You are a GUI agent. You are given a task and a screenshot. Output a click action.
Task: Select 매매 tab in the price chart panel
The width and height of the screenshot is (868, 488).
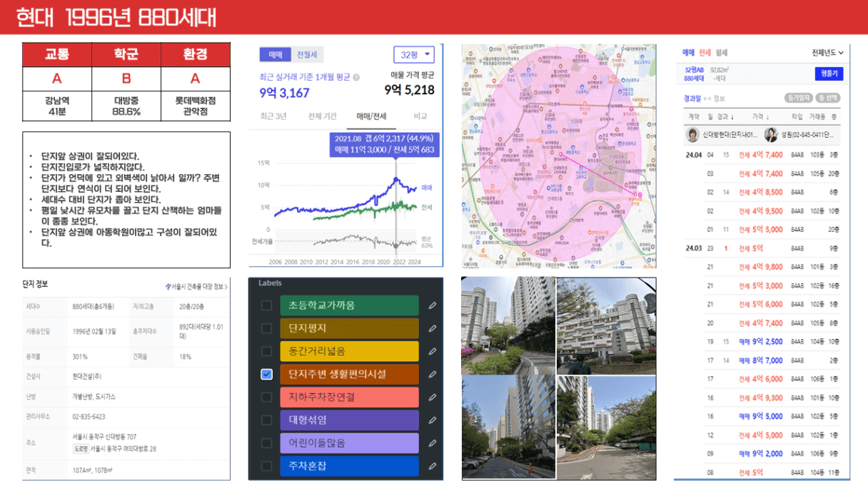[x=276, y=55]
